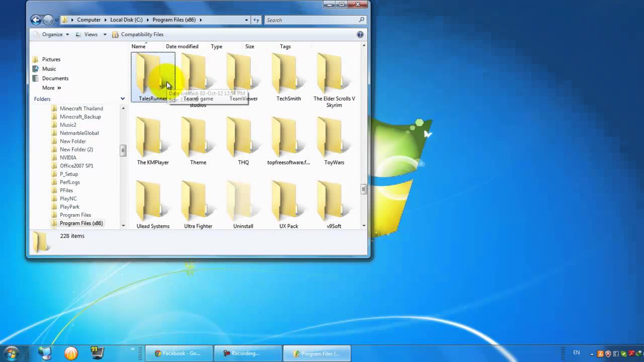This screenshot has height=362, width=644.
Task: Sort by the Size column header
Action: click(250, 46)
